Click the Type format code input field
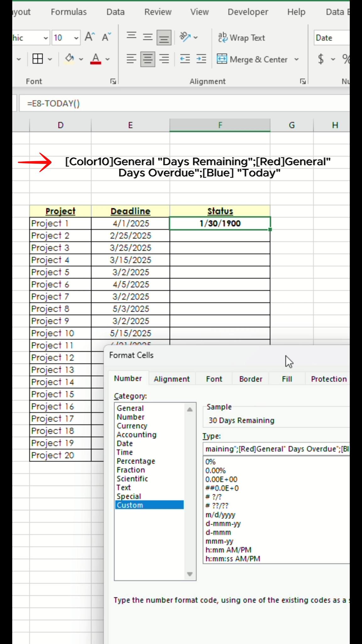362x644 pixels. pos(277,449)
